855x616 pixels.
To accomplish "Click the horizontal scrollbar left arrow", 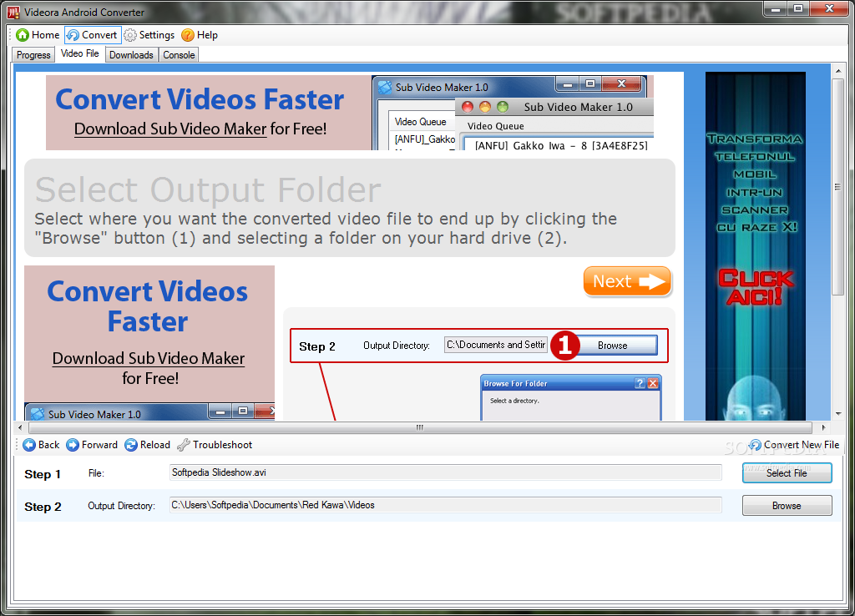I will click(x=20, y=427).
